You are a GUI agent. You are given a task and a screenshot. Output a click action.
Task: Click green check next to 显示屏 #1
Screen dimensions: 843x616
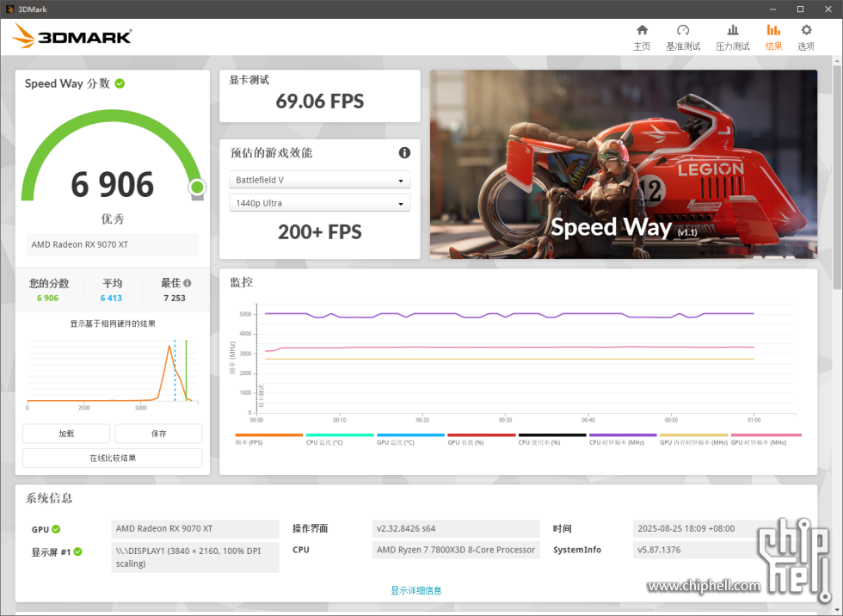coord(78,551)
